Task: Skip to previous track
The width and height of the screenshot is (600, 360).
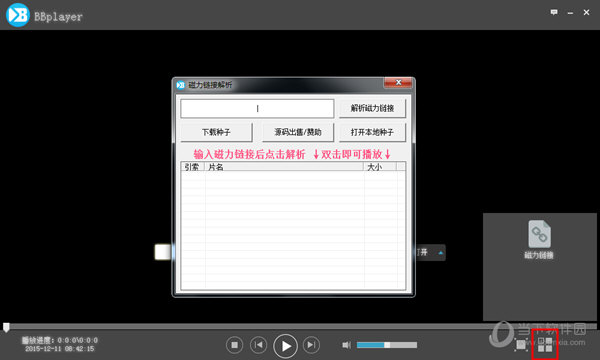Action: click(259, 345)
